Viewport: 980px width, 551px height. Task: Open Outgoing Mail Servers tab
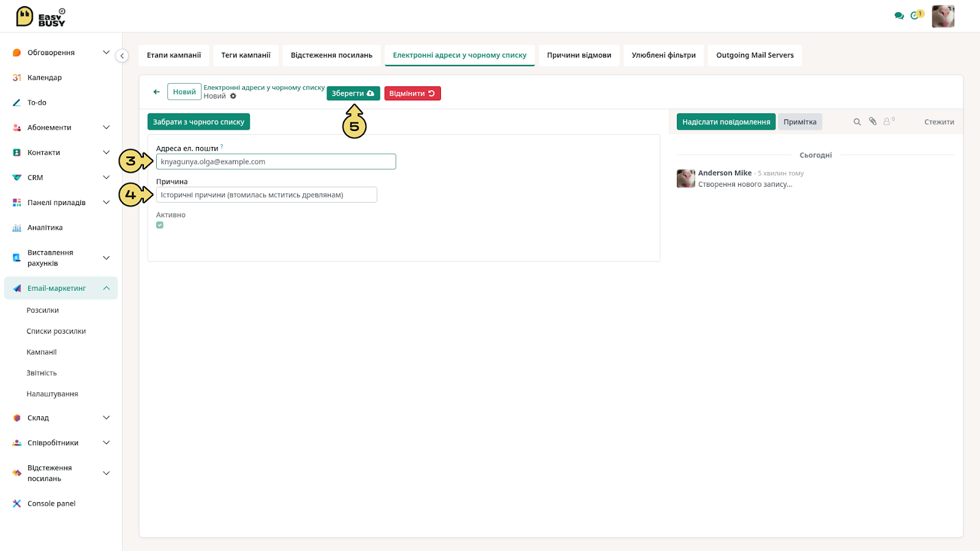755,55
